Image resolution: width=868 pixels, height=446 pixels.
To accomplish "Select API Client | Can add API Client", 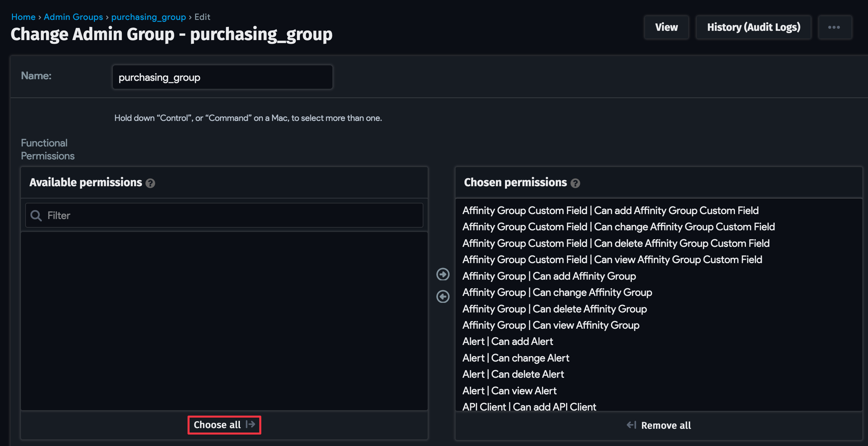I will tap(529, 407).
